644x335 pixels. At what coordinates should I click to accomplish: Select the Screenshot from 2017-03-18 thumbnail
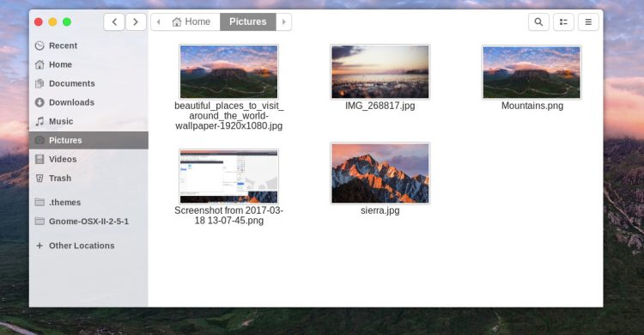[228, 176]
